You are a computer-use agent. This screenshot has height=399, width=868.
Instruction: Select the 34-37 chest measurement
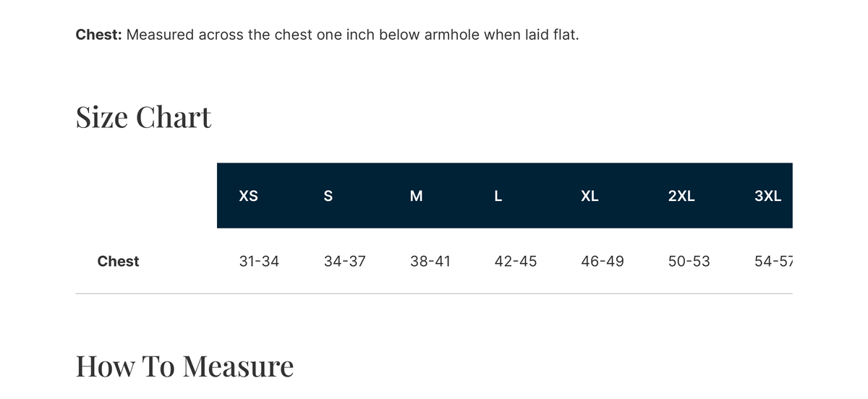pos(345,261)
